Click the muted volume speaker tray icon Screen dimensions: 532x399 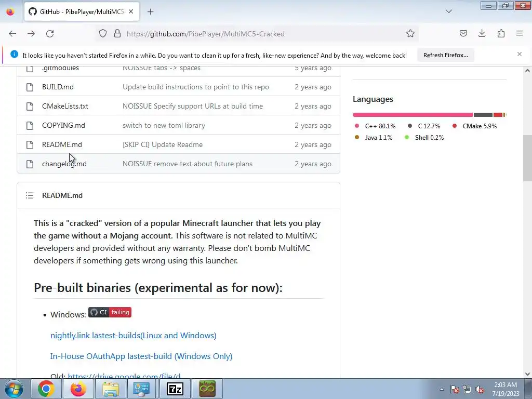480,389
